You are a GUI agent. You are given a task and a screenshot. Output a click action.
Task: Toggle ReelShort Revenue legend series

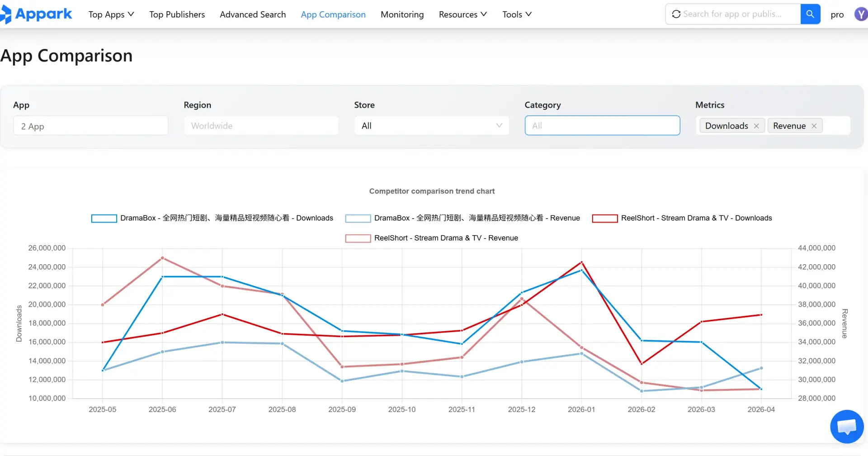pyautogui.click(x=432, y=238)
